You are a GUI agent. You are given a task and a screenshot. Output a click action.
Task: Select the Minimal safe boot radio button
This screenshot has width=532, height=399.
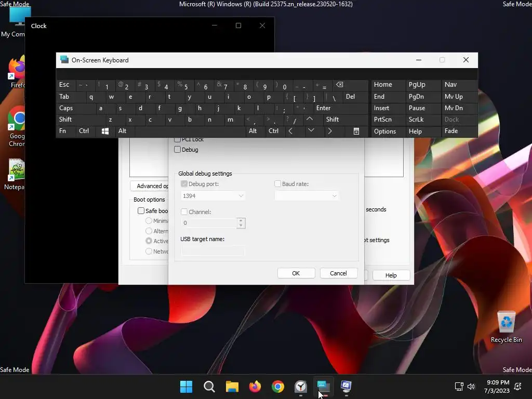click(149, 221)
